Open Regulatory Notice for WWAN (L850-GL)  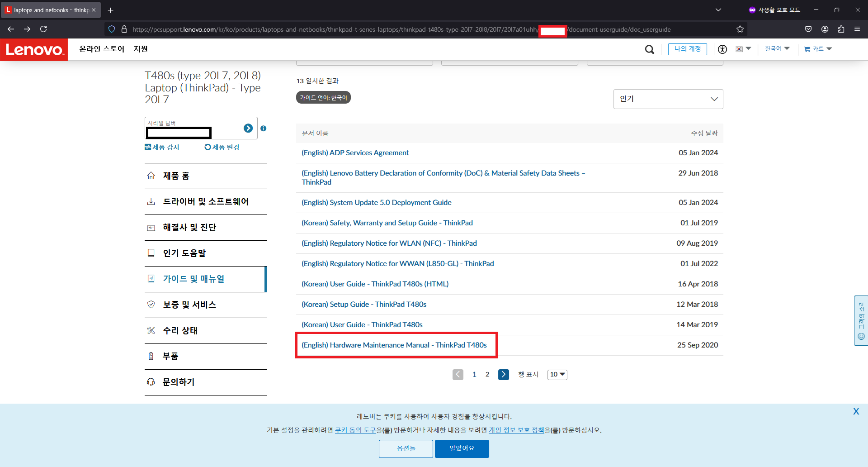point(397,264)
